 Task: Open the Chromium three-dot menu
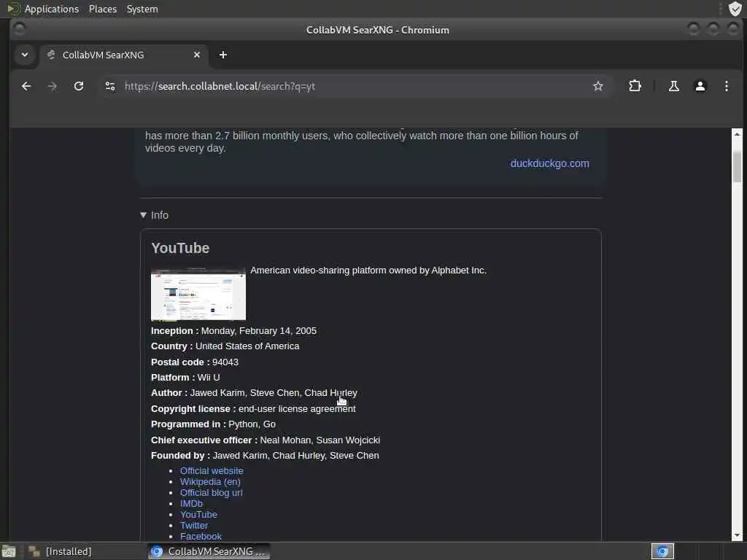pos(726,86)
